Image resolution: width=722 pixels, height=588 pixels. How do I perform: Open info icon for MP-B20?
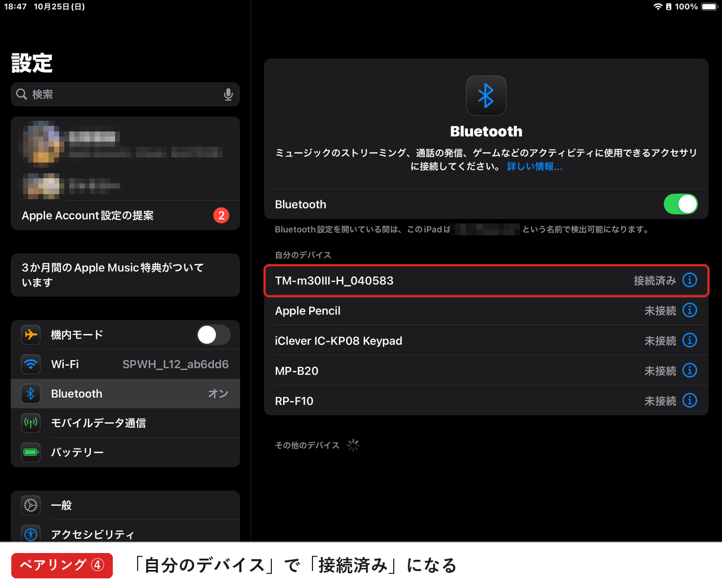point(689,370)
